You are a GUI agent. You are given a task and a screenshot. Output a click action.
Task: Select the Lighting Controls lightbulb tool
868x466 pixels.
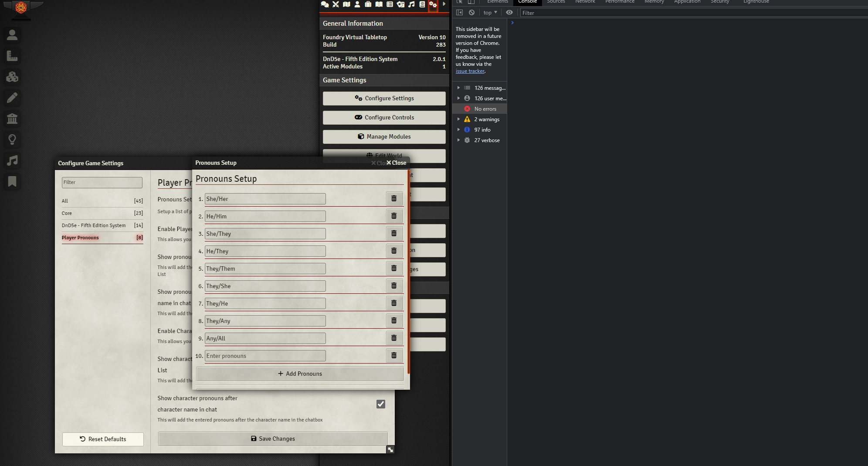point(12,139)
